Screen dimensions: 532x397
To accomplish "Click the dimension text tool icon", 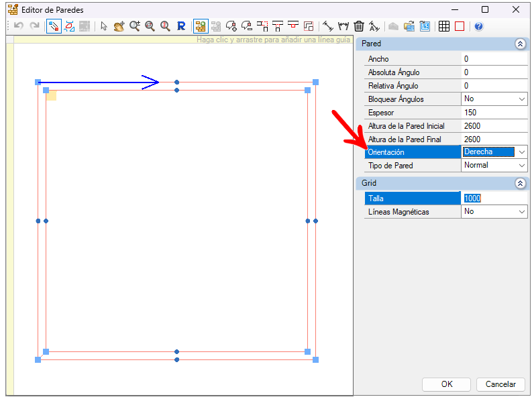I will click(x=374, y=26).
